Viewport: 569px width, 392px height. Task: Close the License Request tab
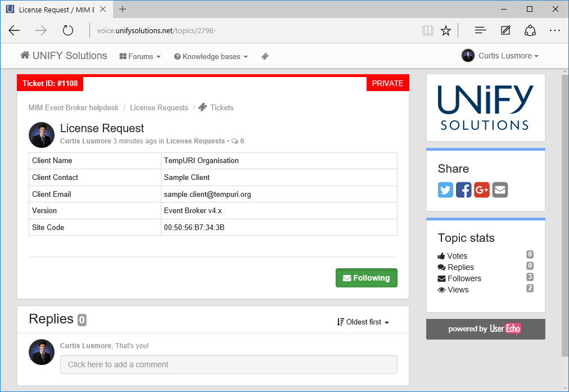pyautogui.click(x=103, y=9)
